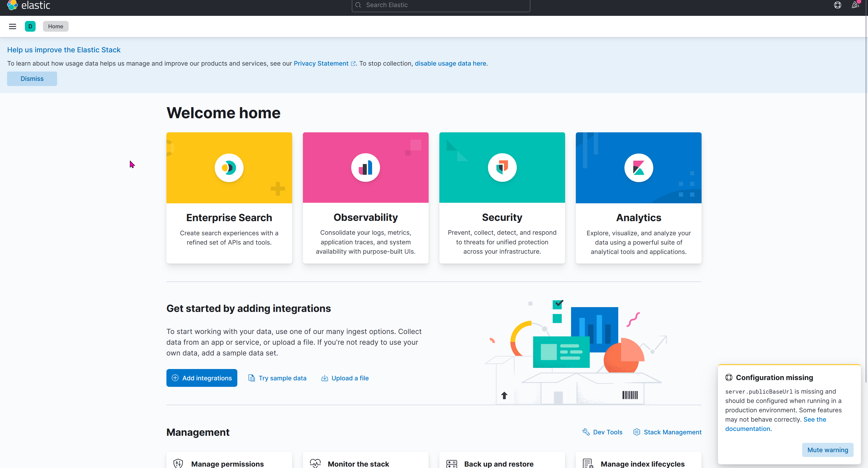The image size is (868, 468).
Task: Open the Privacy Statement link
Action: pos(321,63)
